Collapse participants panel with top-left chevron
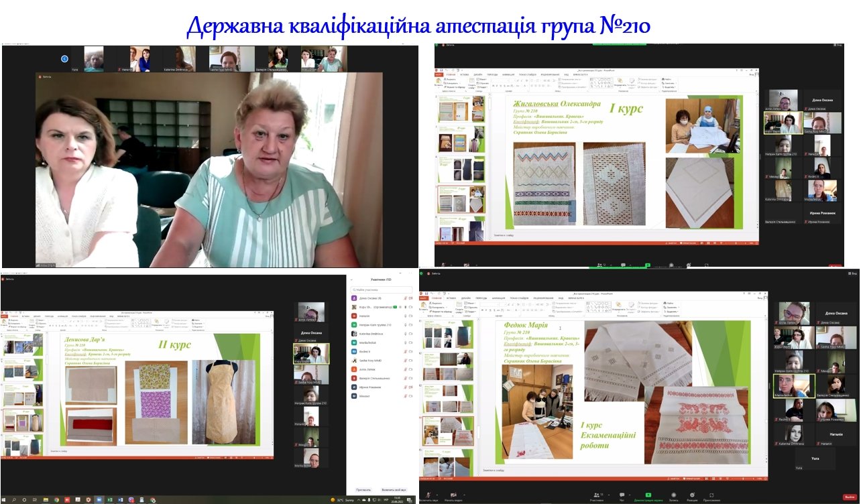Viewport: 861px width, 504px height. pyautogui.click(x=351, y=279)
